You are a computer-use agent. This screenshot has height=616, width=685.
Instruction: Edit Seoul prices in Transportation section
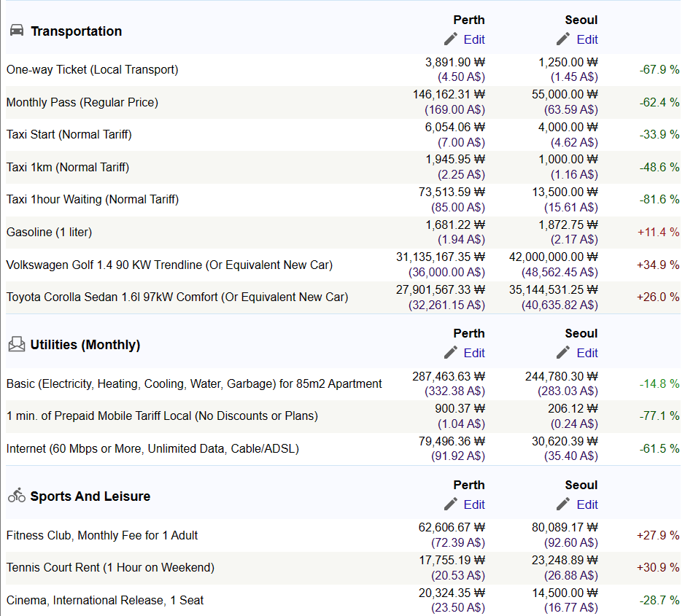click(x=587, y=39)
